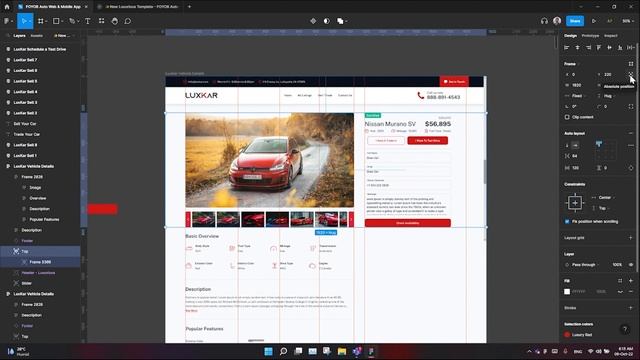Image resolution: width=640 pixels, height=360 pixels.
Task: Open the Center horizontal constraint dropdown
Action: [x=604, y=198]
